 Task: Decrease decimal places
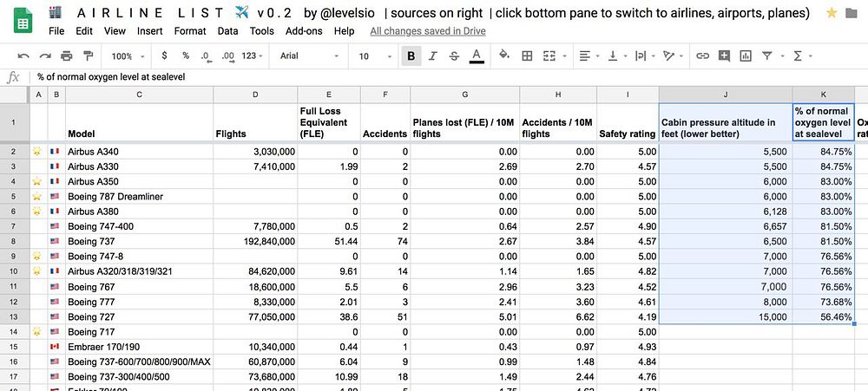click(206, 55)
